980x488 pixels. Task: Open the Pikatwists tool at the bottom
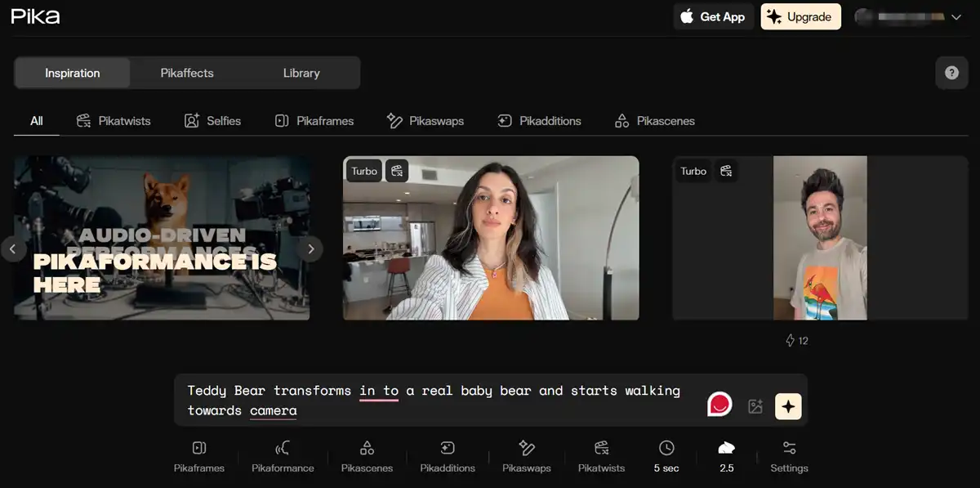point(600,456)
